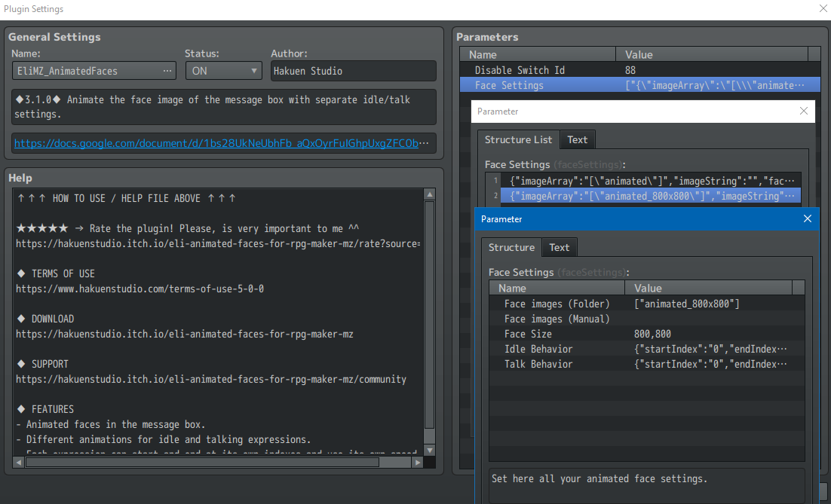Click the Help panel's vertical scrollbar thumb
The width and height of the screenshot is (831, 504).
tap(430, 316)
